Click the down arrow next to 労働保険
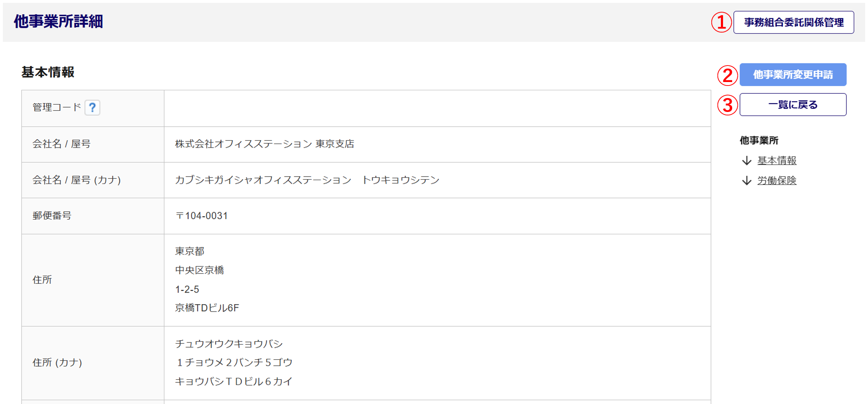Screen dimensions: 868x404 point(746,181)
